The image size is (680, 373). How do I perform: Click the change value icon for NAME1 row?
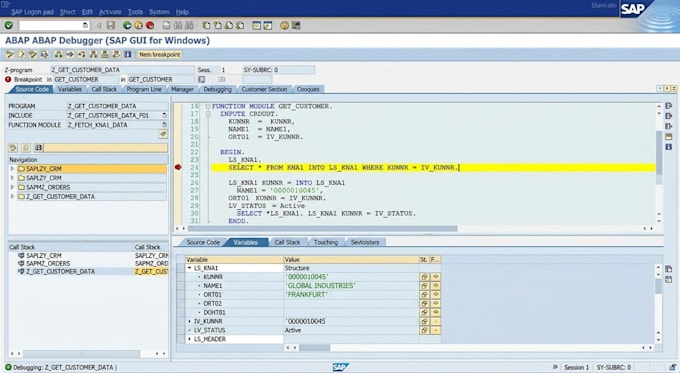click(435, 286)
